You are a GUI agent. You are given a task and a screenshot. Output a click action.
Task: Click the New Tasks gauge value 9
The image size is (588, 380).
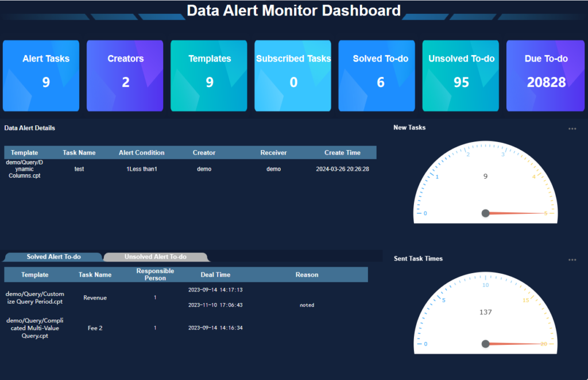point(486,176)
